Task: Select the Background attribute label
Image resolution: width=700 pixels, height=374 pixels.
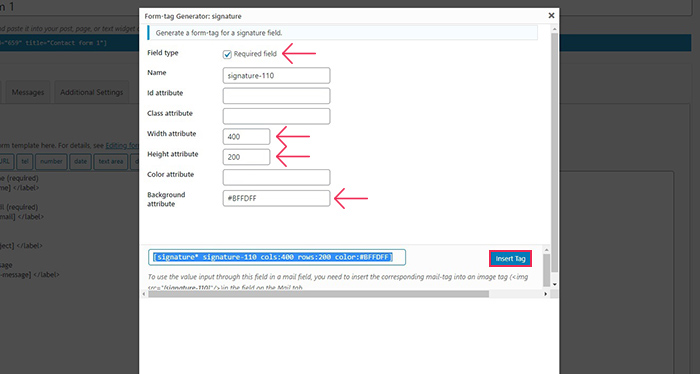Action: [166, 199]
